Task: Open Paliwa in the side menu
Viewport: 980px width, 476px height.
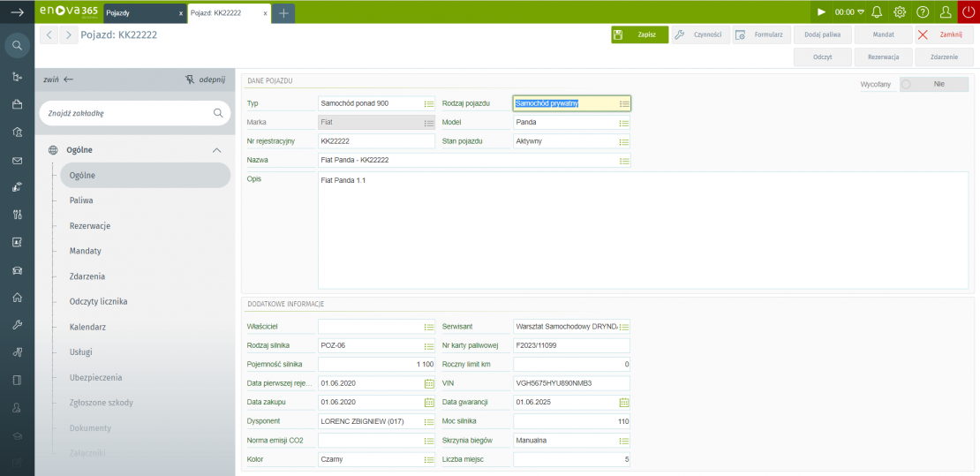Action: pyautogui.click(x=82, y=200)
